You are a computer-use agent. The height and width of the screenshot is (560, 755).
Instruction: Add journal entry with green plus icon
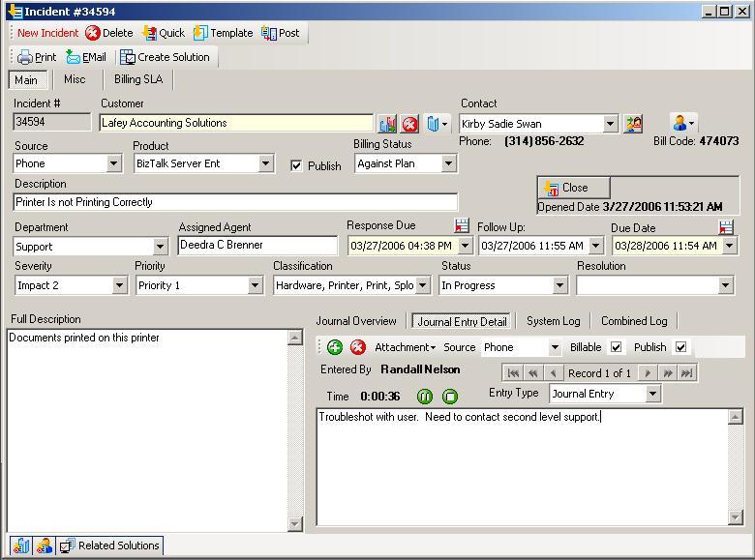pos(335,347)
